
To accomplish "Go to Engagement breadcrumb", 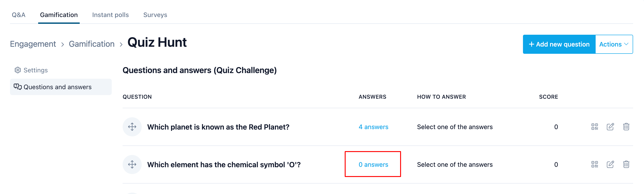I will tap(33, 44).
